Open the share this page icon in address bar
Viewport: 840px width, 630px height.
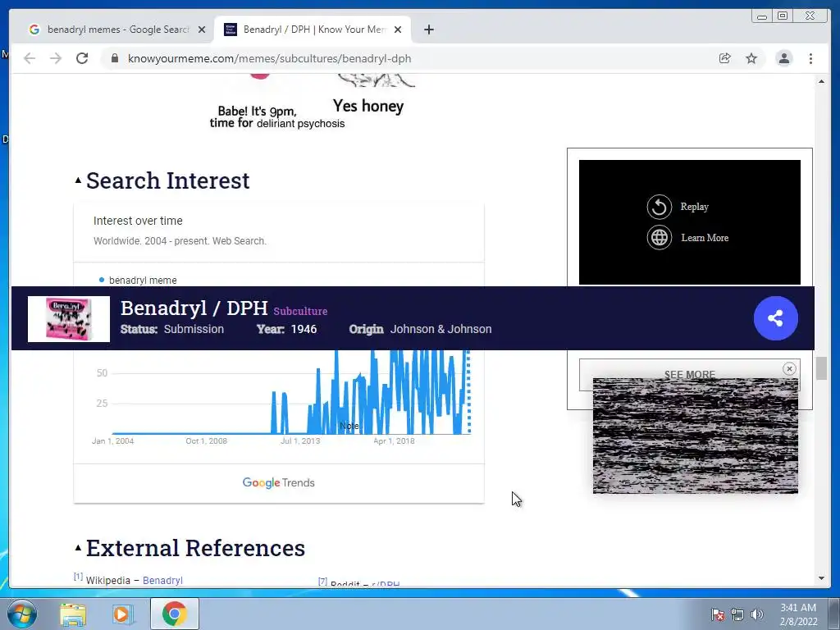pos(725,58)
